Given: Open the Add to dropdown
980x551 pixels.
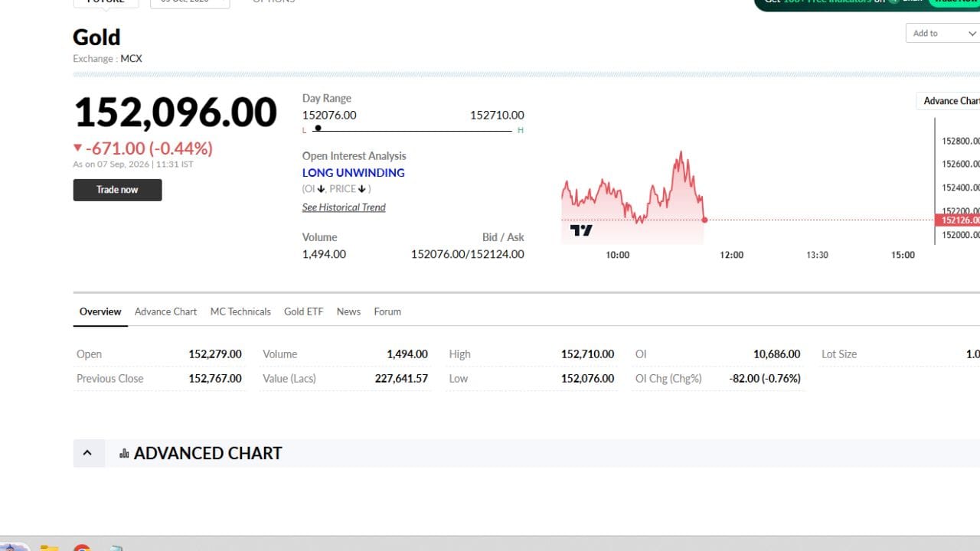Looking at the screenshot, I should point(943,33).
